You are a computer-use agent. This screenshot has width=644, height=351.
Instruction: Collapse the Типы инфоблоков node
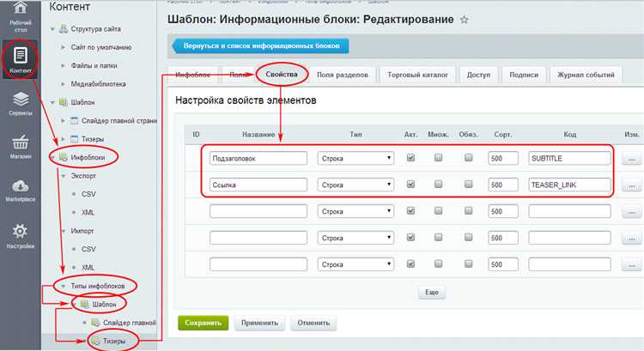[64, 286]
